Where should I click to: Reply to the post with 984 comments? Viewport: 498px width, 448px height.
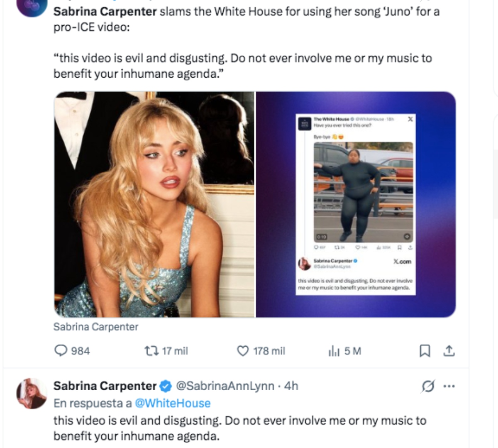coord(61,351)
